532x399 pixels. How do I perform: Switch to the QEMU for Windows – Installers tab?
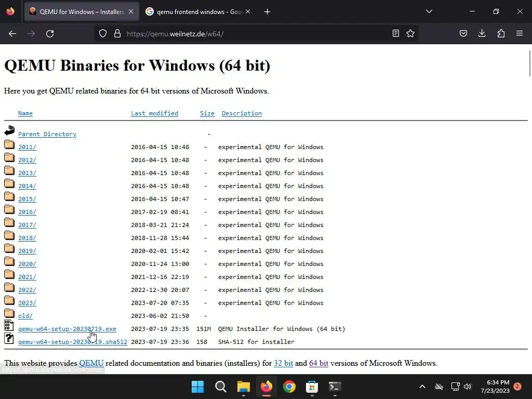[82, 11]
